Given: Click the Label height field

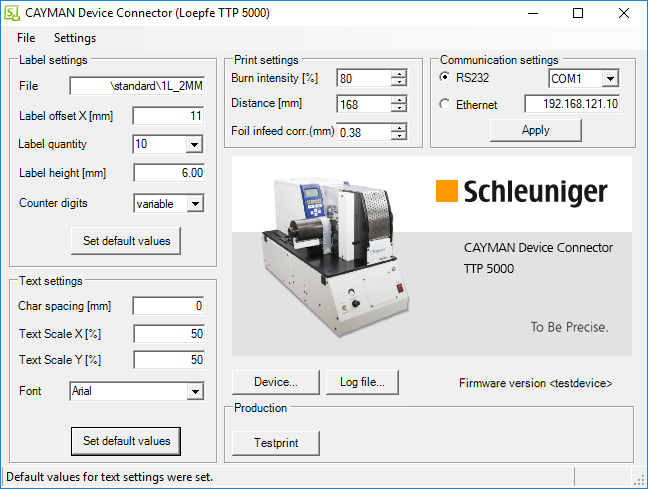Looking at the screenshot, I should tap(169, 173).
